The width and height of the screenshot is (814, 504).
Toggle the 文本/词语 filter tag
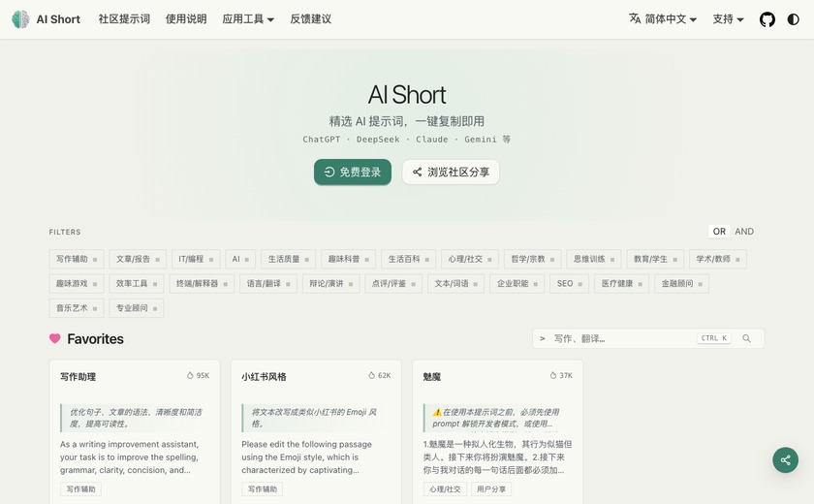(455, 283)
